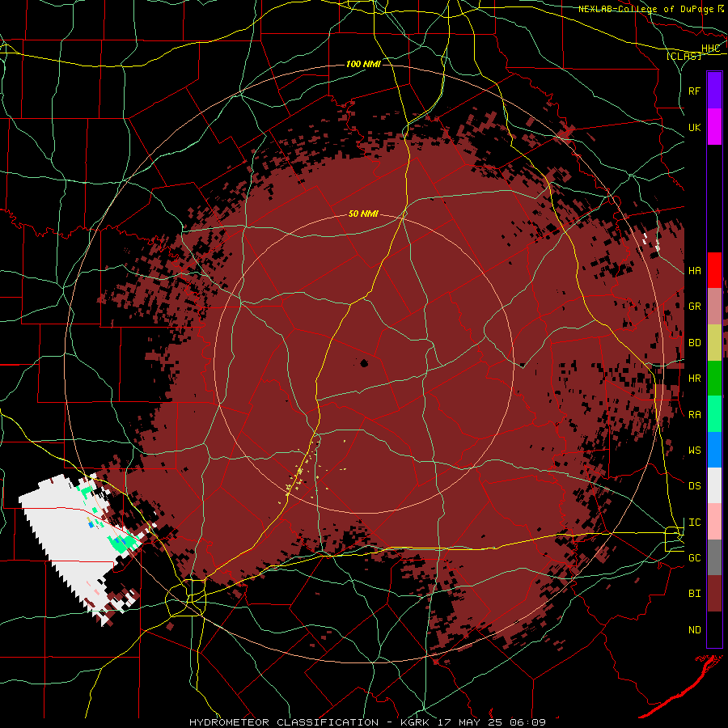The height and width of the screenshot is (728, 728).
Task: Click the 17 MAY 25 date text
Action: point(470,722)
